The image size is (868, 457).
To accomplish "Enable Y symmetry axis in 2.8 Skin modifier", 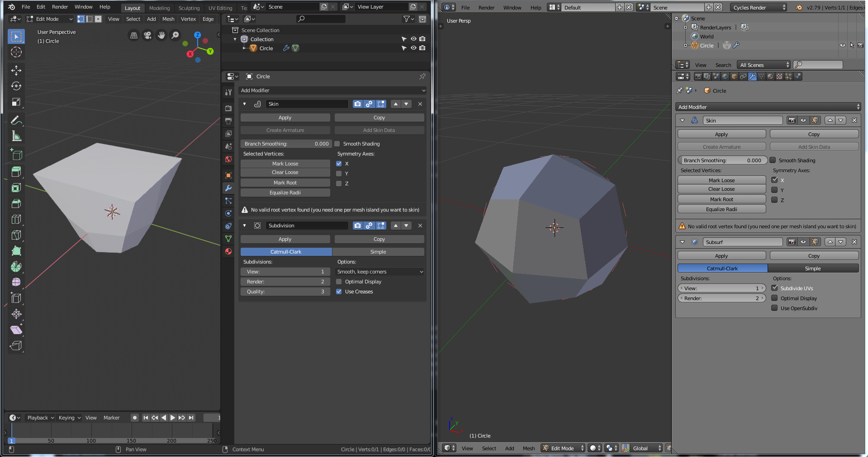I will tap(339, 174).
